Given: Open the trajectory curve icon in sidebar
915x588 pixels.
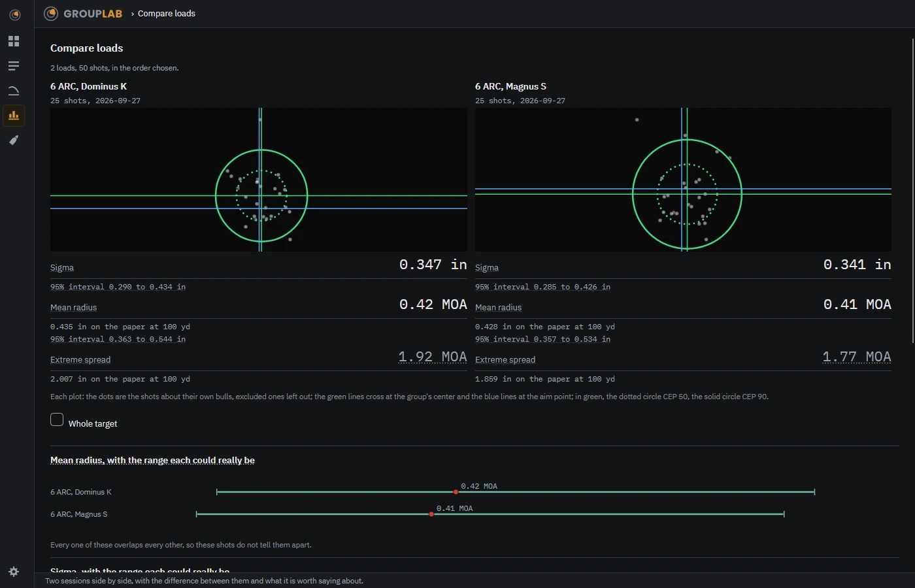Looking at the screenshot, I should pyautogui.click(x=14, y=91).
